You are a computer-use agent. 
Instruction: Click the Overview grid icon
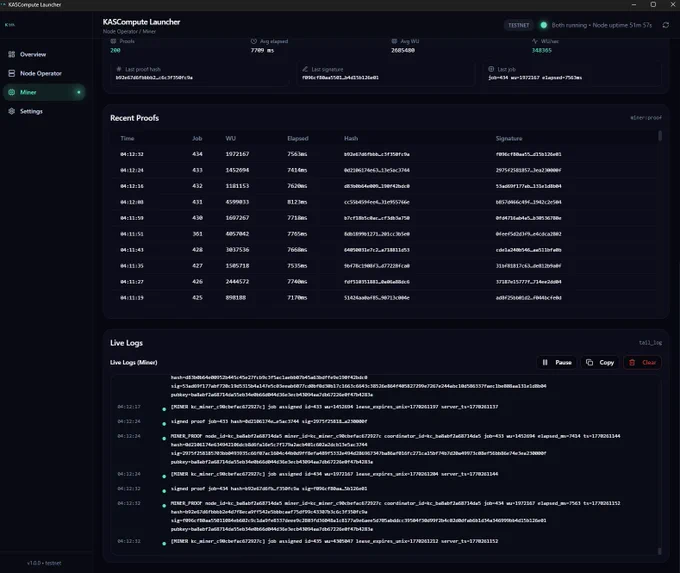[12, 54]
